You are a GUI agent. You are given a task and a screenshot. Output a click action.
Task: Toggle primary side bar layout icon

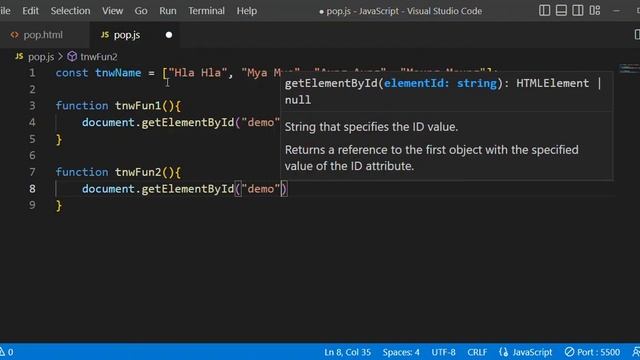[544, 11]
